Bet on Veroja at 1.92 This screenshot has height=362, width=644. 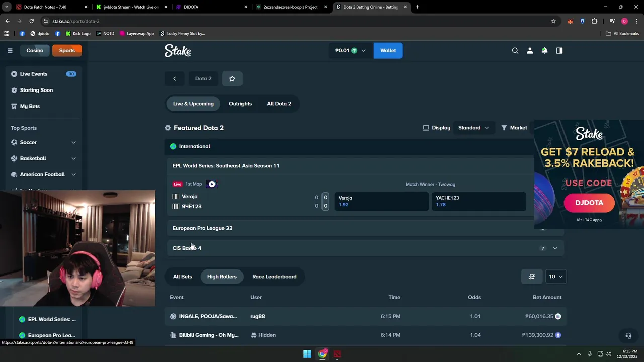coord(381,201)
